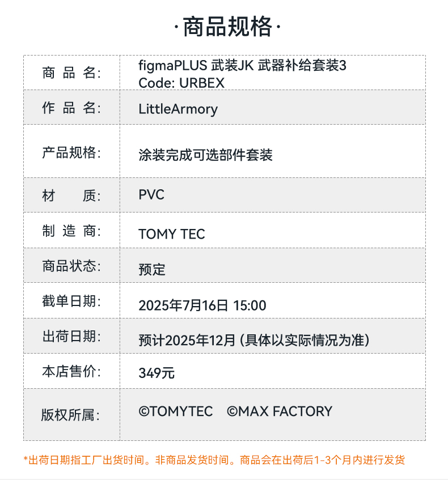Viewport: 448px width, 480px height.
Task: Click the Code: URBEX text
Action: coord(181,83)
